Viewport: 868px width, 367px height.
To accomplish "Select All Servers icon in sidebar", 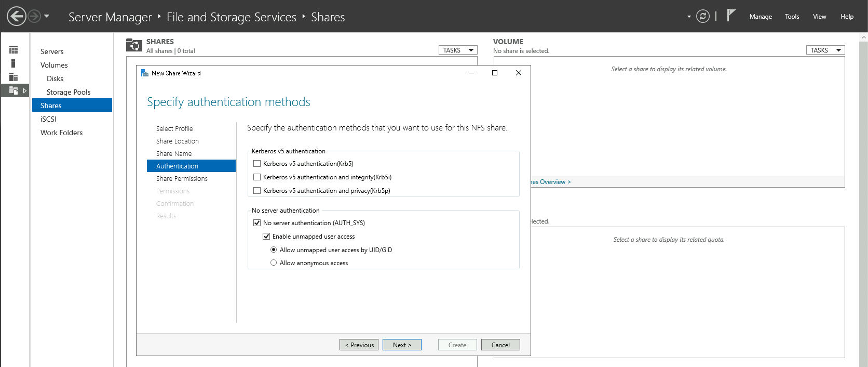I will (x=13, y=77).
